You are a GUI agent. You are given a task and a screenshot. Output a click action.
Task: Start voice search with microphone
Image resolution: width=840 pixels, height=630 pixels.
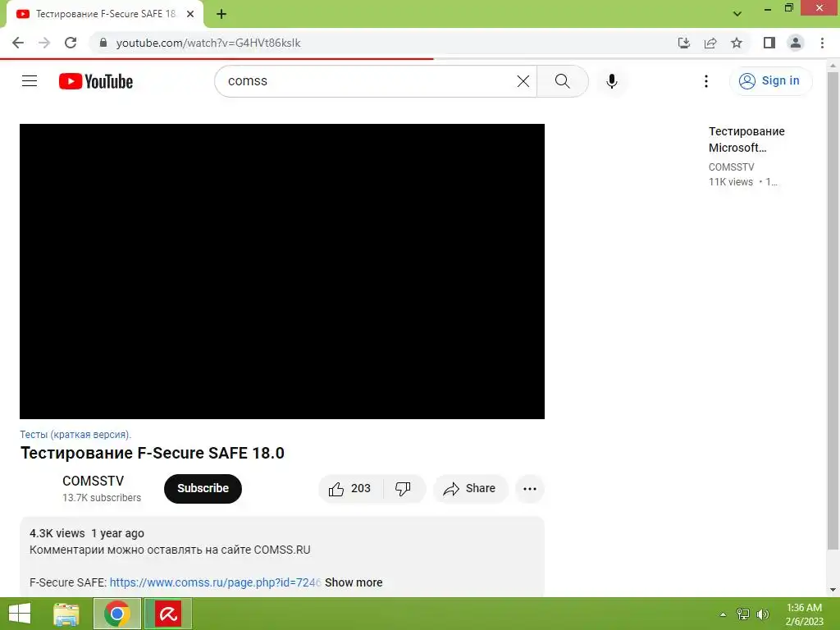click(x=612, y=81)
